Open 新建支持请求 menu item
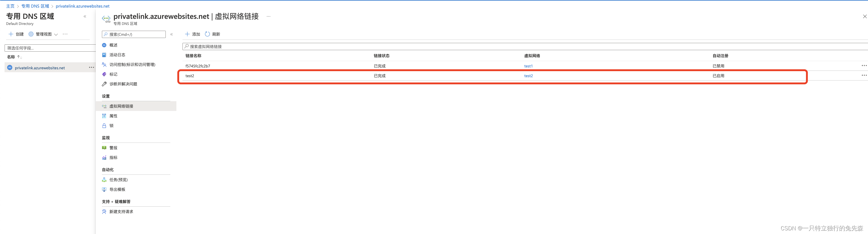The image size is (868, 234). (x=121, y=212)
